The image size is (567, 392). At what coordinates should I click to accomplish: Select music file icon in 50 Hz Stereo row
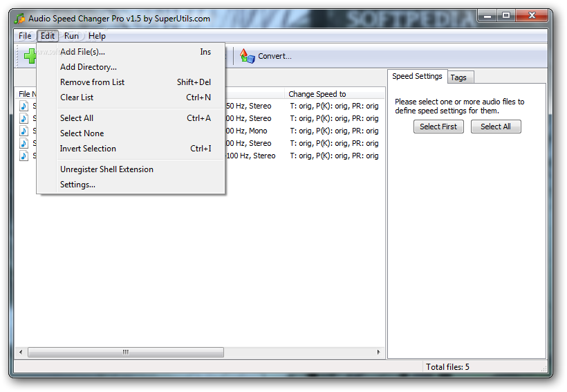[24, 106]
